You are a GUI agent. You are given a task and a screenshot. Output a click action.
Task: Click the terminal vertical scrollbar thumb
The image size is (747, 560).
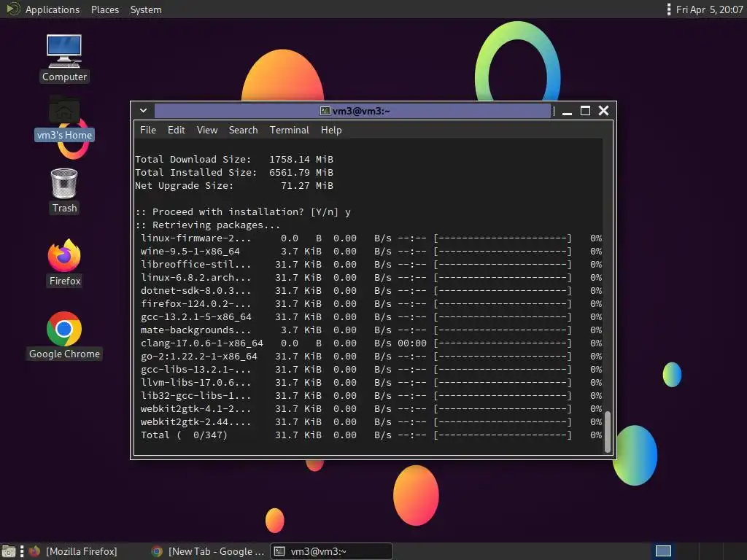coord(608,432)
